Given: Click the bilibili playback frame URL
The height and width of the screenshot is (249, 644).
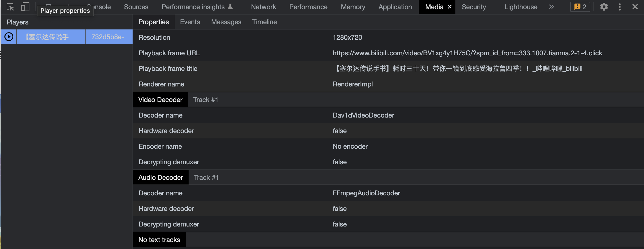Looking at the screenshot, I should pos(467,53).
